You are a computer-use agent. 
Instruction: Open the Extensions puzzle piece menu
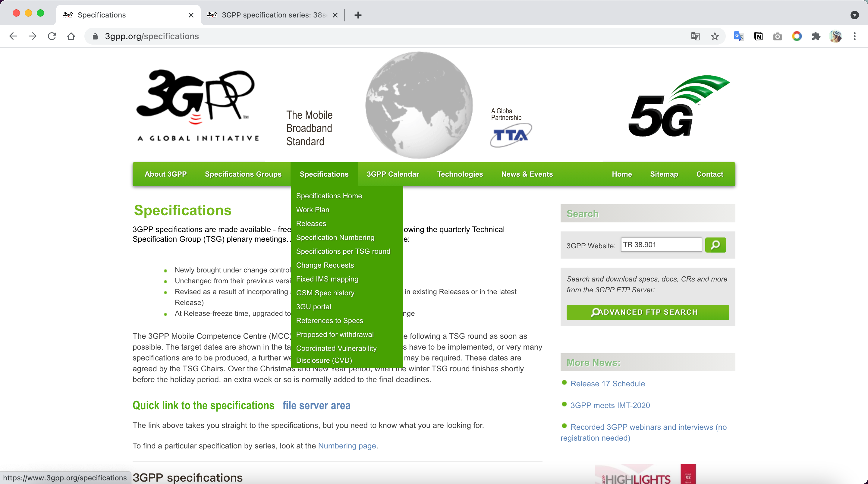click(816, 36)
